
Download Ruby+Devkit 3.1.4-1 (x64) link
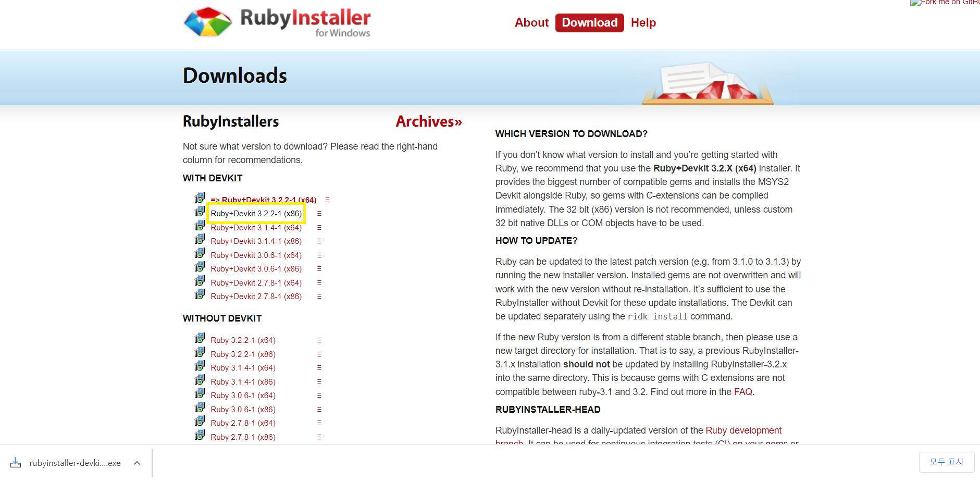(256, 228)
